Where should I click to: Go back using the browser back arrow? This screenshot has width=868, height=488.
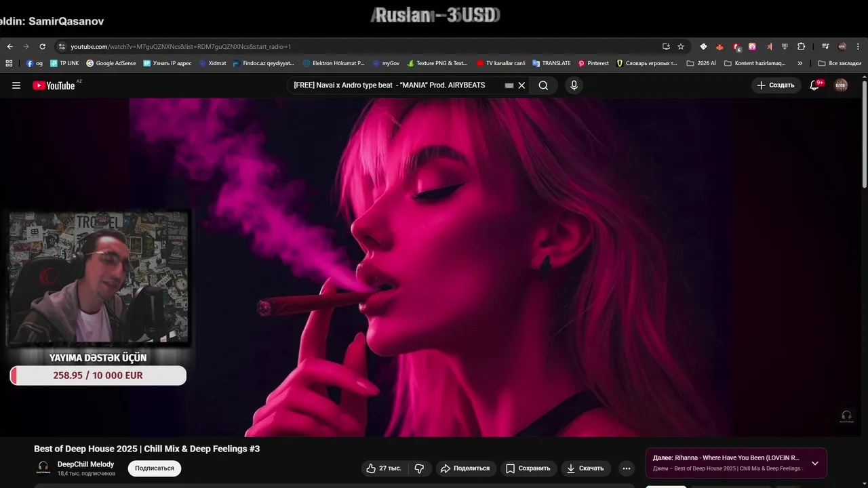tap(9, 47)
